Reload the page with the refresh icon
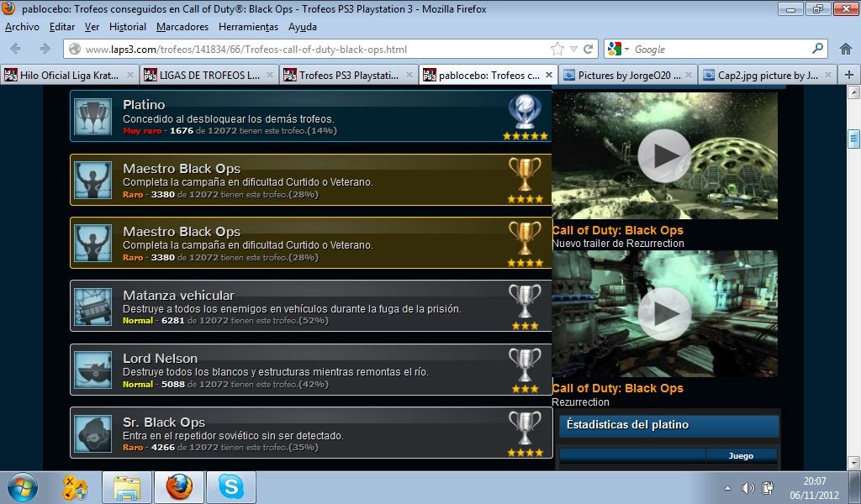 (x=589, y=49)
